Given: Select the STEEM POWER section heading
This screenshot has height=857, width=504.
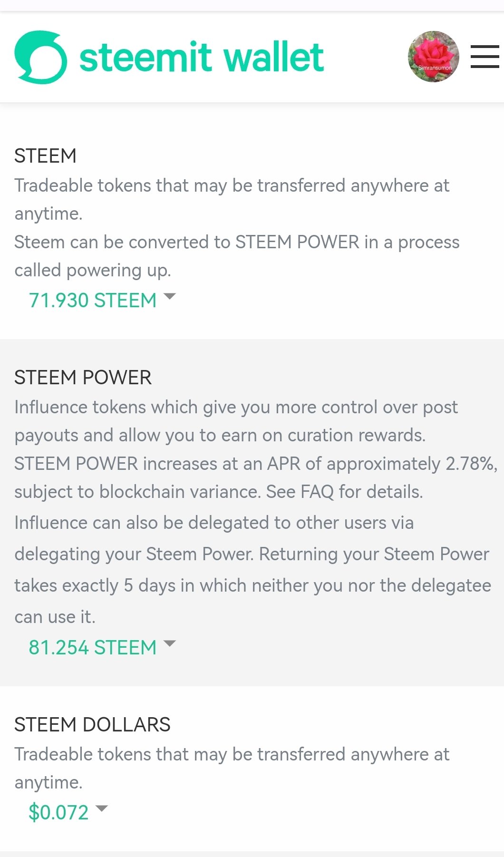Looking at the screenshot, I should tap(83, 378).
